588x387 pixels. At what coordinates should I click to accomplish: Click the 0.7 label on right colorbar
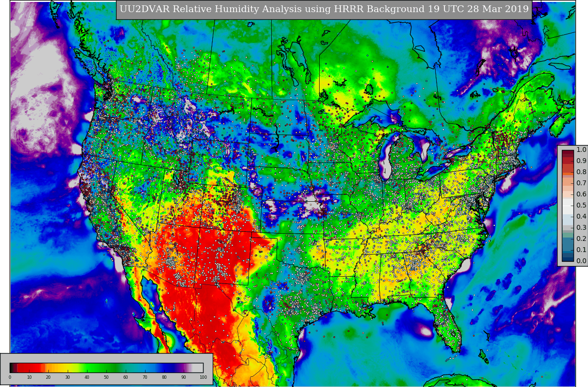pyautogui.click(x=581, y=183)
